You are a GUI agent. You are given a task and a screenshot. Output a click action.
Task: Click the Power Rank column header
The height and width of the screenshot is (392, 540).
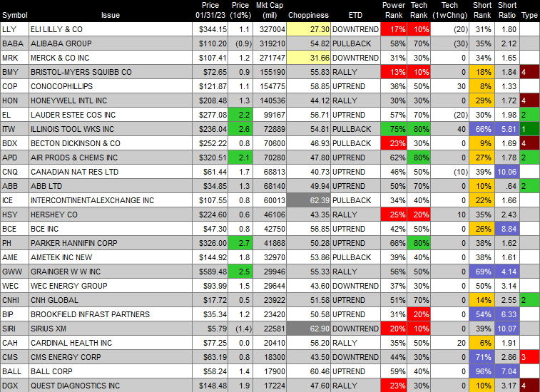pyautogui.click(x=394, y=10)
